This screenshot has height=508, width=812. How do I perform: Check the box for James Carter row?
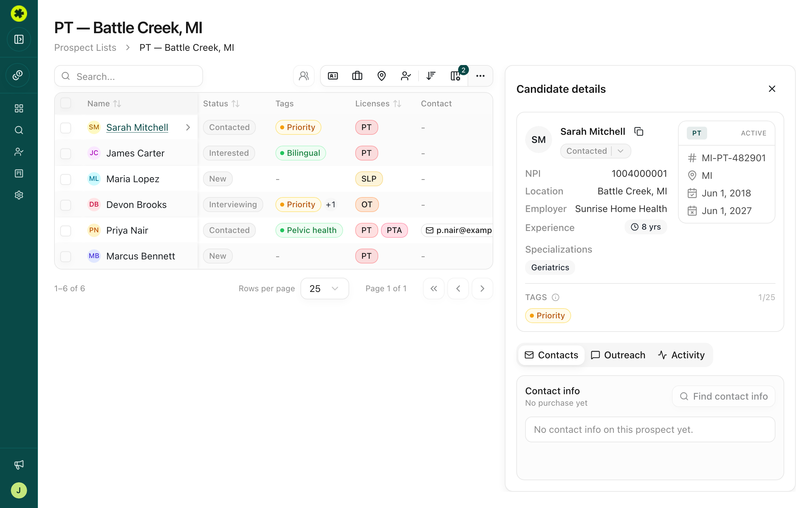click(66, 153)
